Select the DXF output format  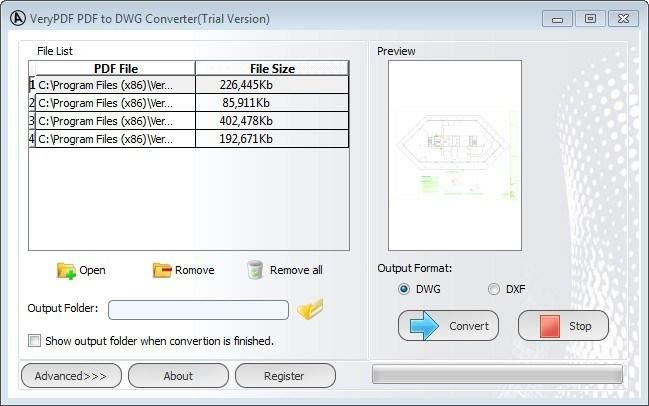pyautogui.click(x=494, y=289)
